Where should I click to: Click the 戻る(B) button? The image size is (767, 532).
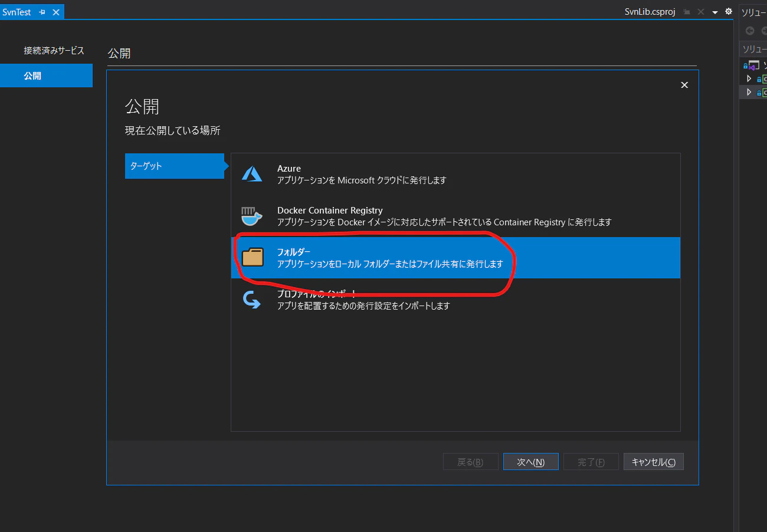click(x=470, y=462)
